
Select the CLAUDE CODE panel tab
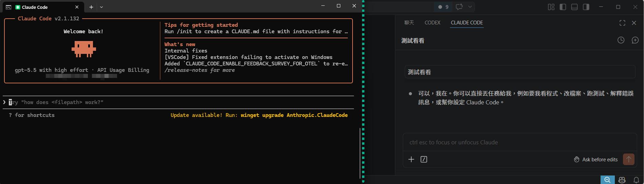pyautogui.click(x=467, y=22)
